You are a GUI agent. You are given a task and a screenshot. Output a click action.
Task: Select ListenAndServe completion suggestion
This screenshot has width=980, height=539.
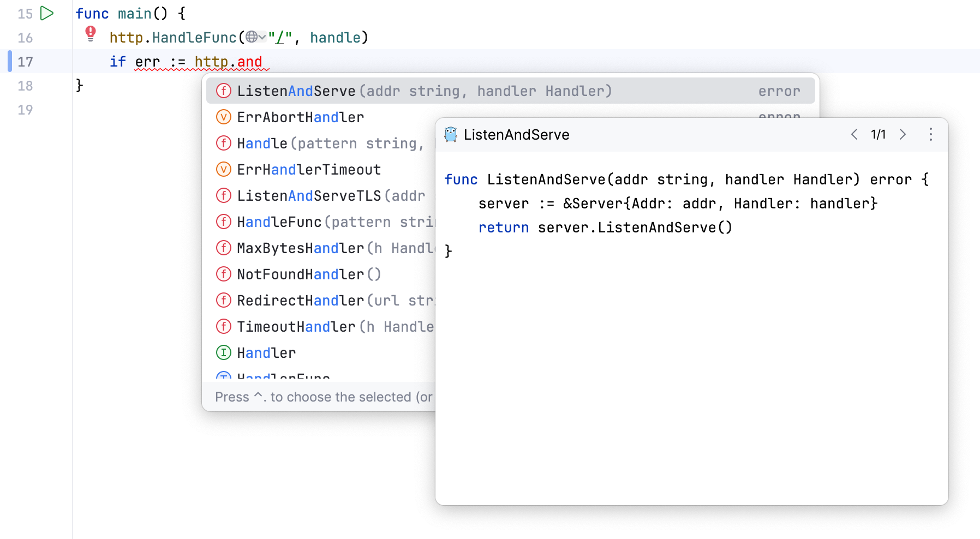[x=296, y=91]
